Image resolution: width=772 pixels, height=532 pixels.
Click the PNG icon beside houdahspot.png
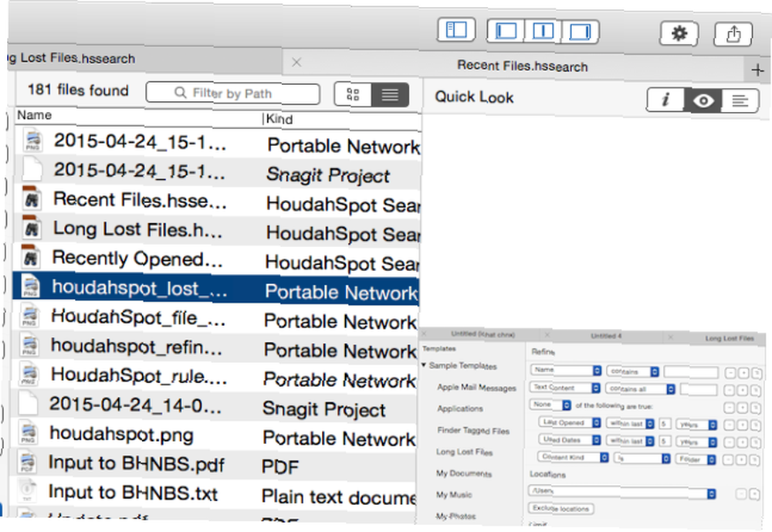coord(28,432)
